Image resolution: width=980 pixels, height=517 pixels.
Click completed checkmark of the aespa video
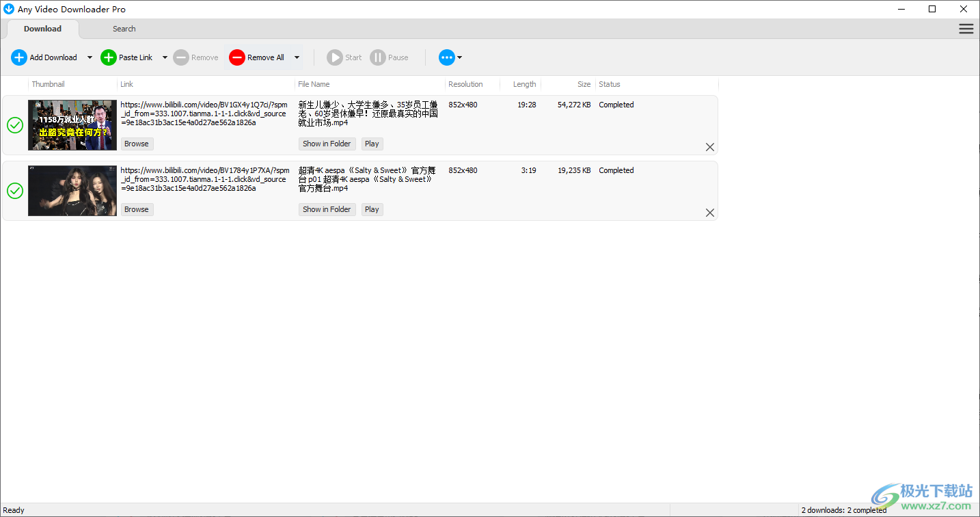coord(15,191)
